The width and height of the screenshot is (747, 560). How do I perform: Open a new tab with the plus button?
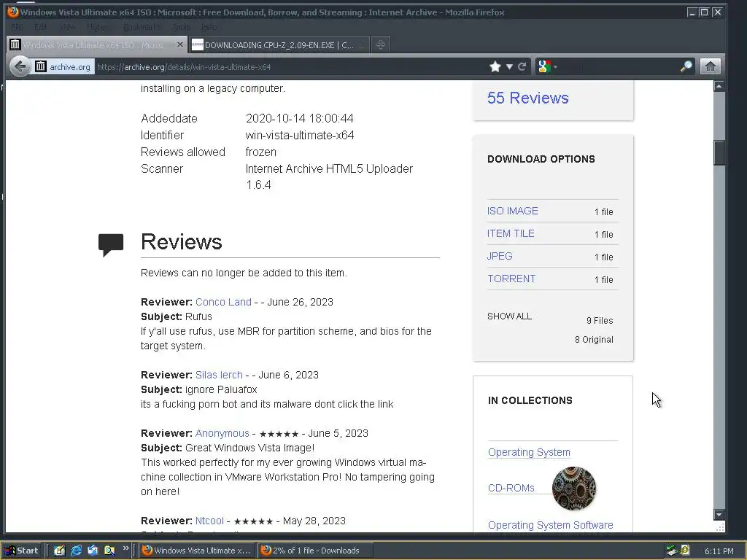click(380, 44)
